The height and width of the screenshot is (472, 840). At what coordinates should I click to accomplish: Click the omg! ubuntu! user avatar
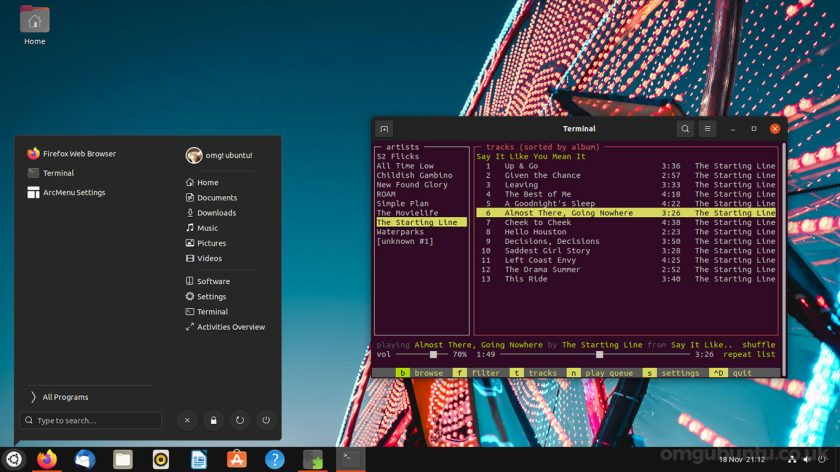[x=194, y=155]
